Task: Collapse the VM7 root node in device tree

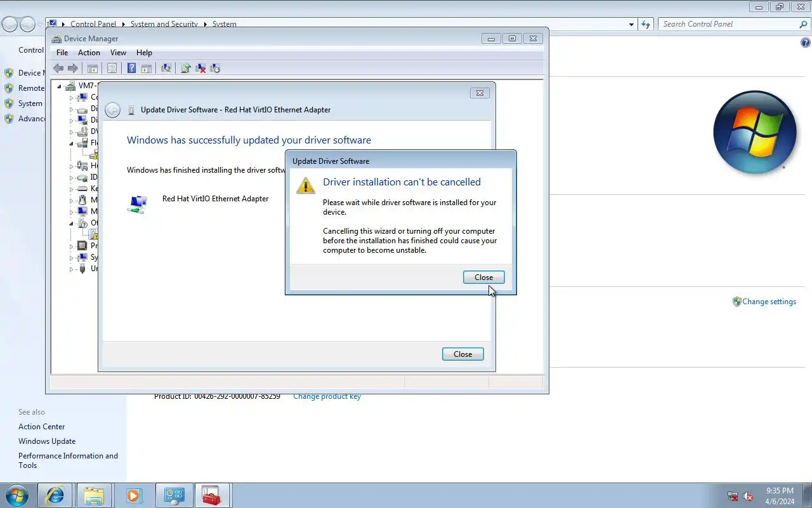Action: pos(60,86)
